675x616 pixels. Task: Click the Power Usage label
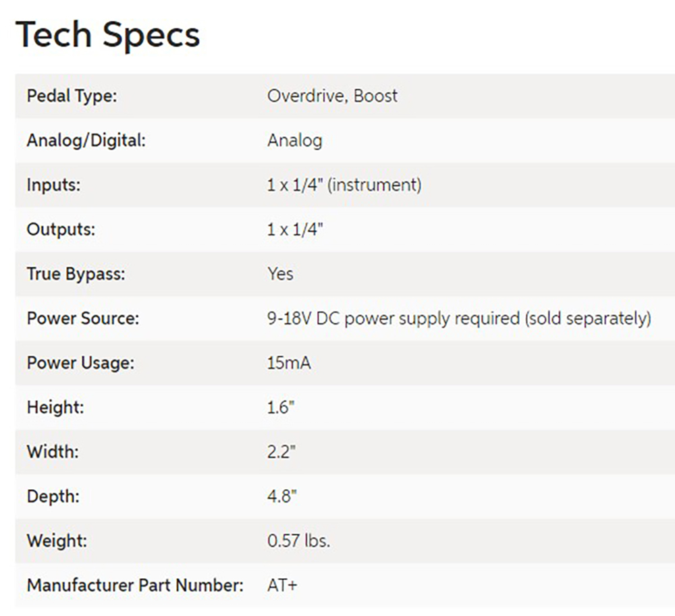80,363
